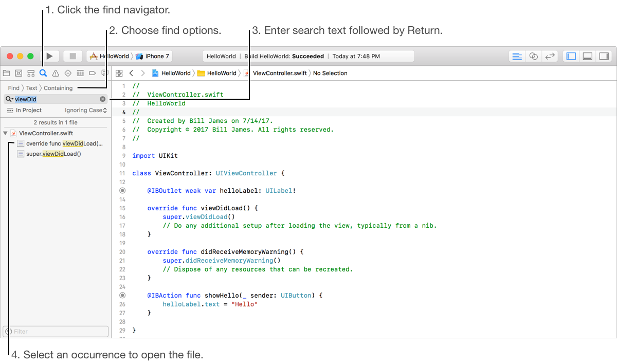Viewport: 617px width, 364px height.
Task: Click the Find option in find path
Action: pos(14,88)
